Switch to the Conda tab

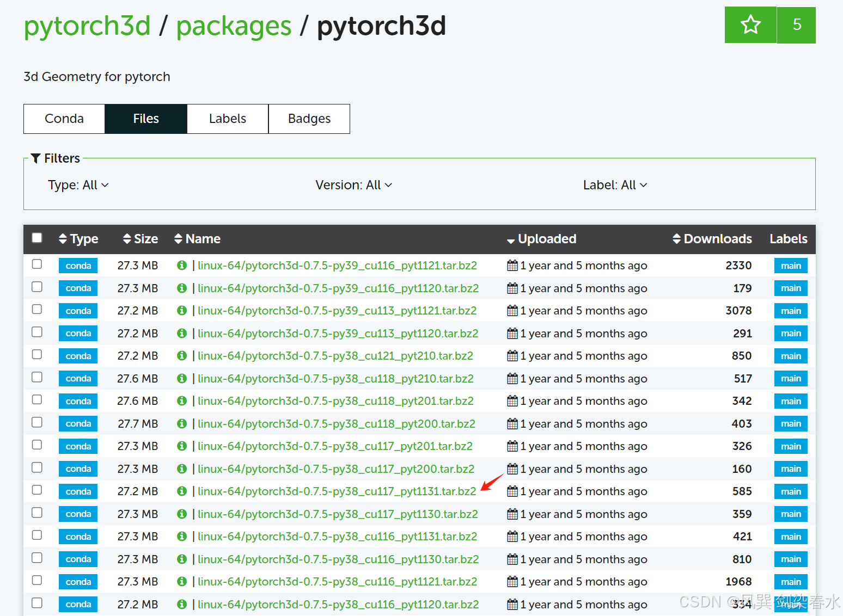pos(64,119)
